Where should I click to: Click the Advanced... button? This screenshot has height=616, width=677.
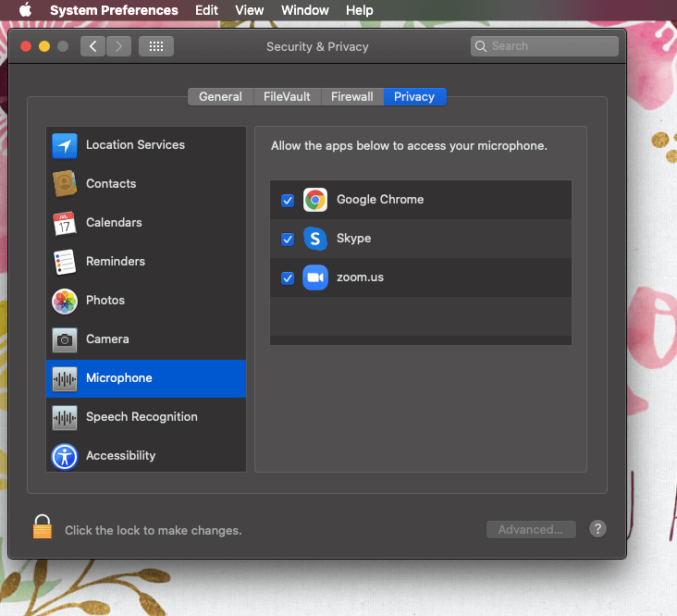click(531, 530)
